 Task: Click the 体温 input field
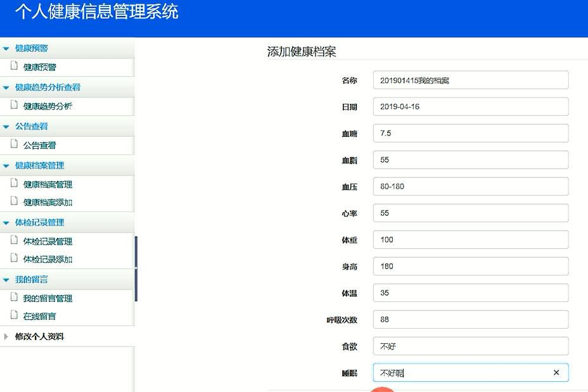click(471, 293)
